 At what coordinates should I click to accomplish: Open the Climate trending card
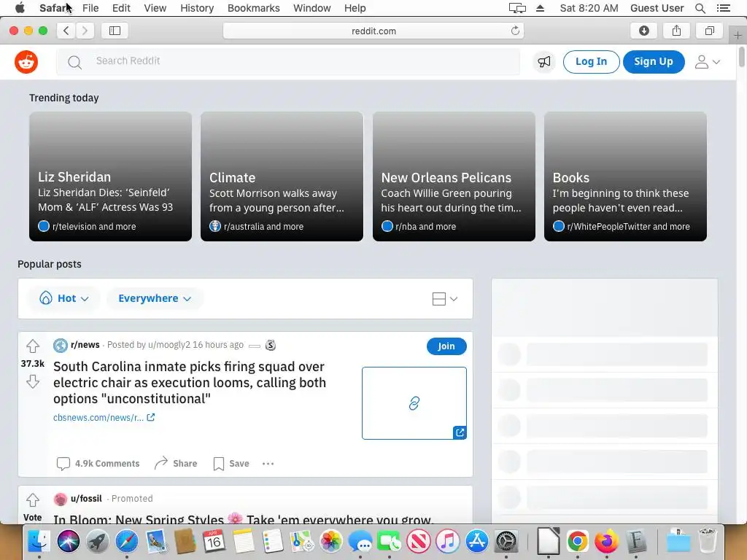coord(282,176)
